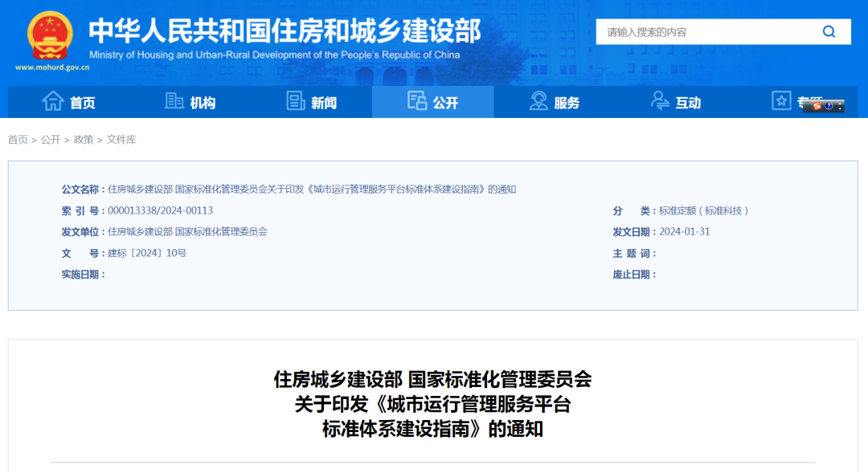868x473 pixels.
Task: Click 文件库 breadcrumb link
Action: tap(121, 140)
